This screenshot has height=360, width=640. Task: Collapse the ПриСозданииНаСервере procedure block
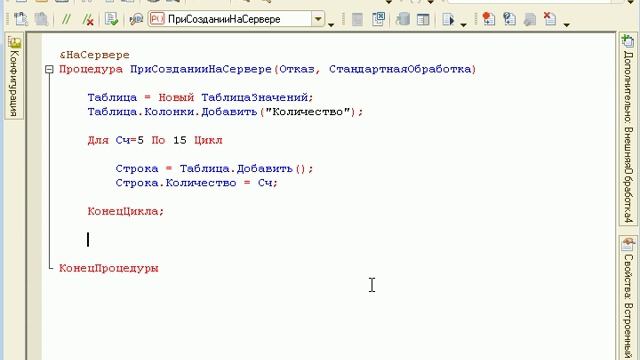pyautogui.click(x=49, y=69)
